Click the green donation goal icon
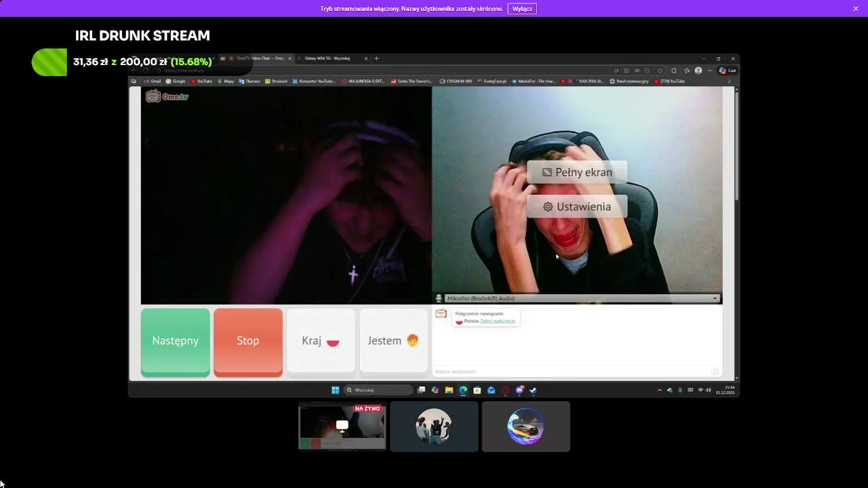 50,62
